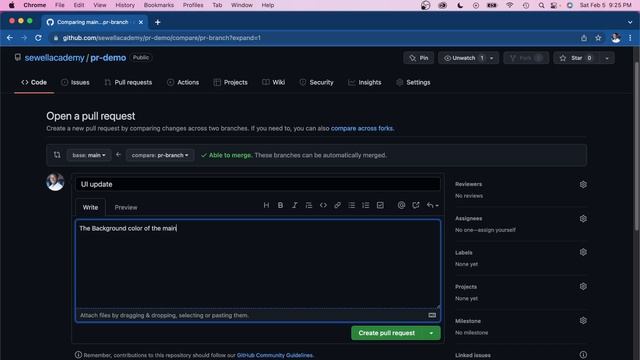Viewport: 640px width, 360px height.
Task: Click the branch compare switch icon
Action: (57, 155)
